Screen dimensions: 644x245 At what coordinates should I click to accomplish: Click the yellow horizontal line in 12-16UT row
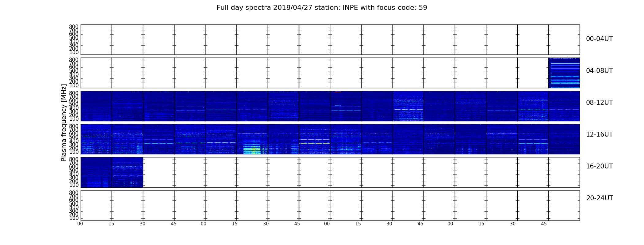pos(315,143)
